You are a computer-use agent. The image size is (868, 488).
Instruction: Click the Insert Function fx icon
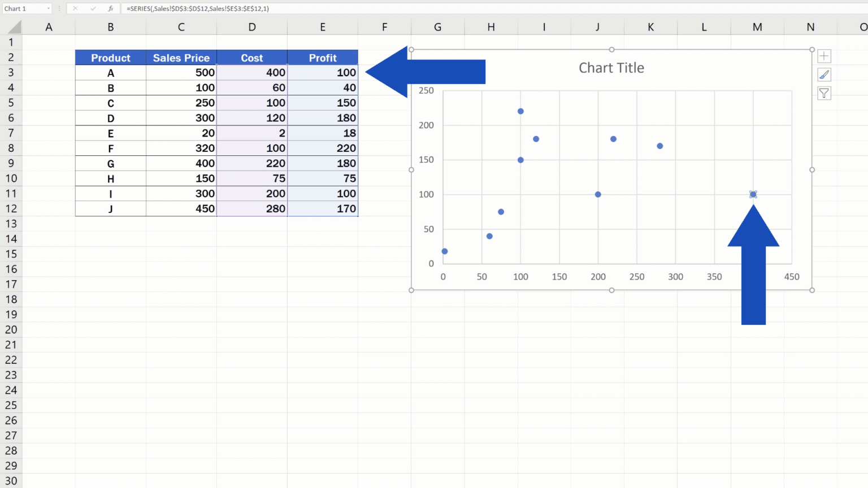point(111,8)
